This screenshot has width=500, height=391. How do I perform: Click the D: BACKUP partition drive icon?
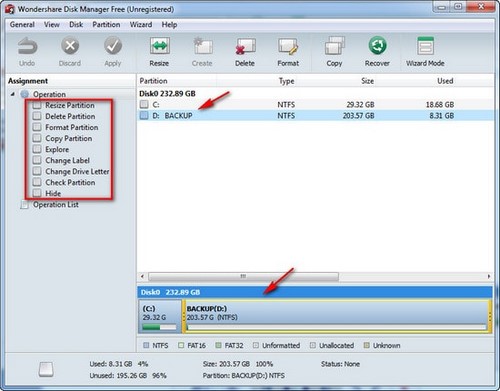[144, 115]
